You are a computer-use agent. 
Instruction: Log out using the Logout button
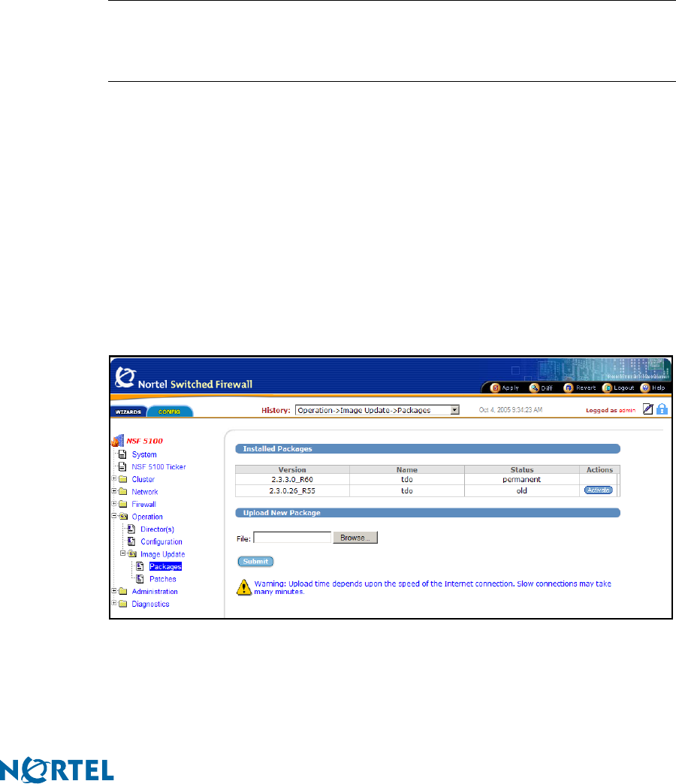point(618,388)
